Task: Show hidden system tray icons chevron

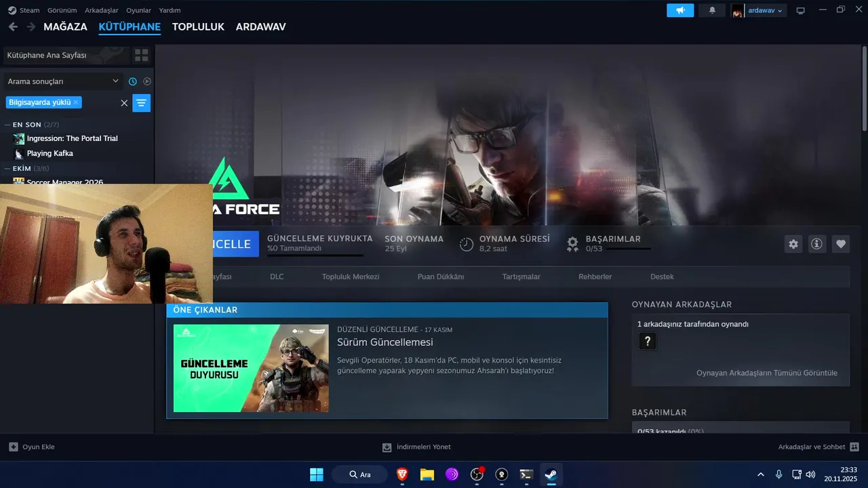Action: [x=761, y=474]
